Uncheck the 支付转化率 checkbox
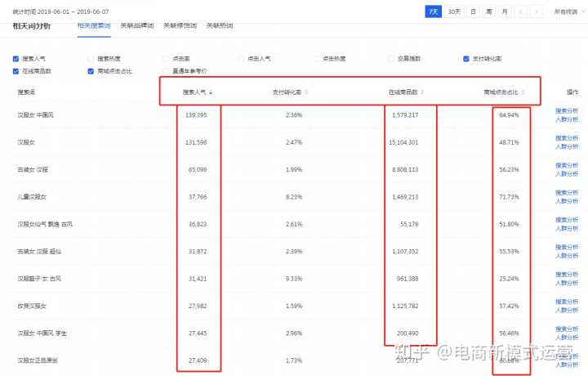Image resolution: width=588 pixels, height=376 pixels. (x=465, y=59)
